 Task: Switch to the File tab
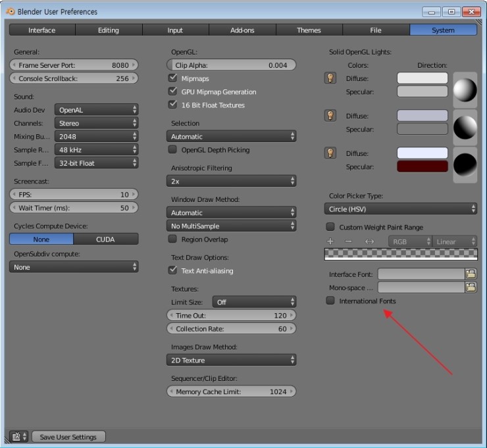(376, 30)
